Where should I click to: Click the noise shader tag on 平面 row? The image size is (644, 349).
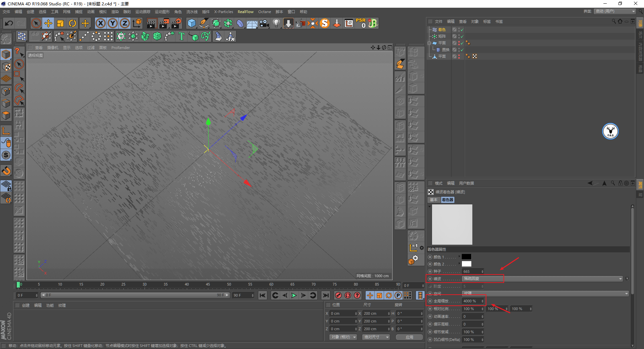point(475,56)
